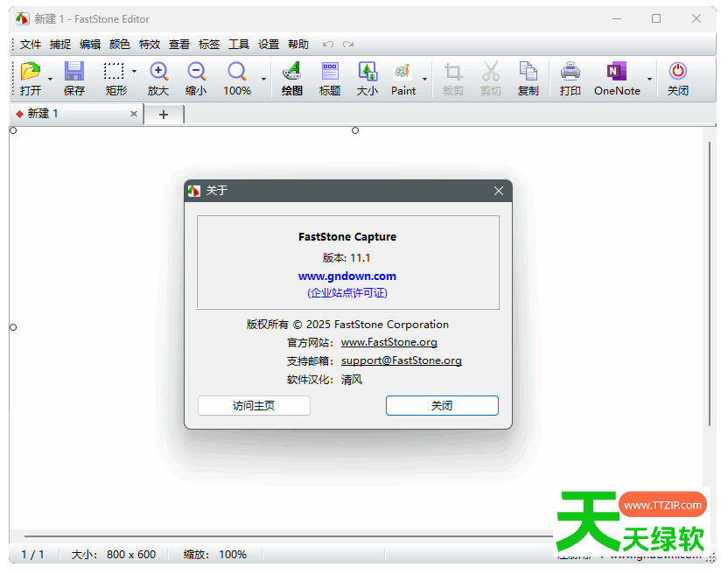Image resolution: width=728 pixels, height=574 pixels.
Task: Maximize the FastStone Editor window
Action: [x=656, y=18]
